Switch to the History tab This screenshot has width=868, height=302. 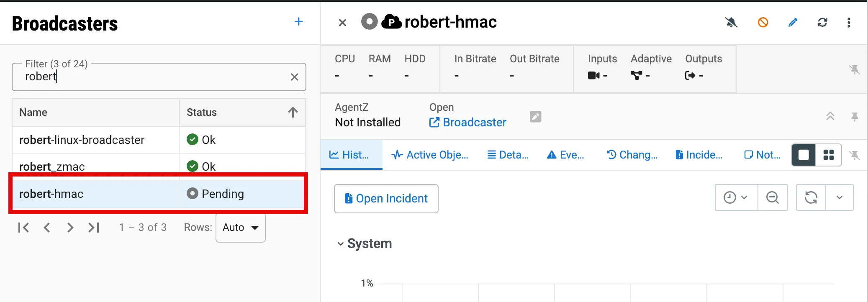pos(351,155)
